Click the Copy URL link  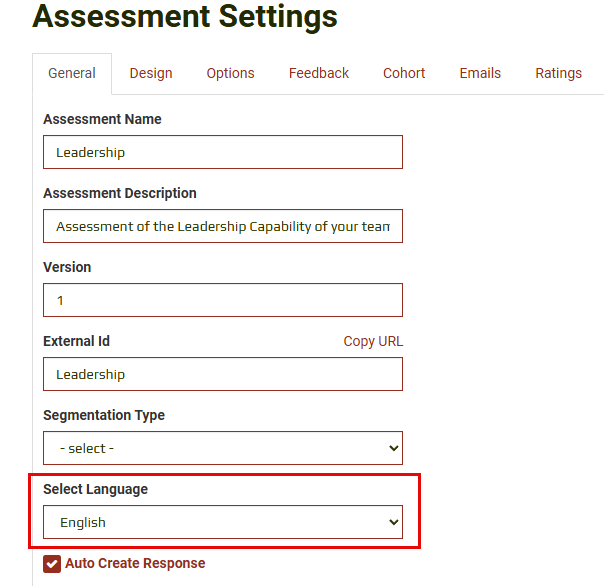(373, 341)
